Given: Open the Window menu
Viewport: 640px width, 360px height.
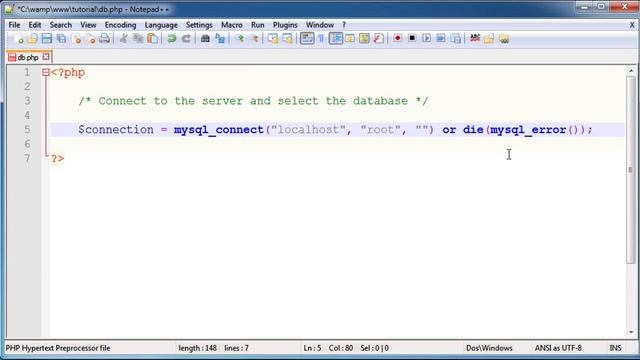Looking at the screenshot, I should 320,25.
